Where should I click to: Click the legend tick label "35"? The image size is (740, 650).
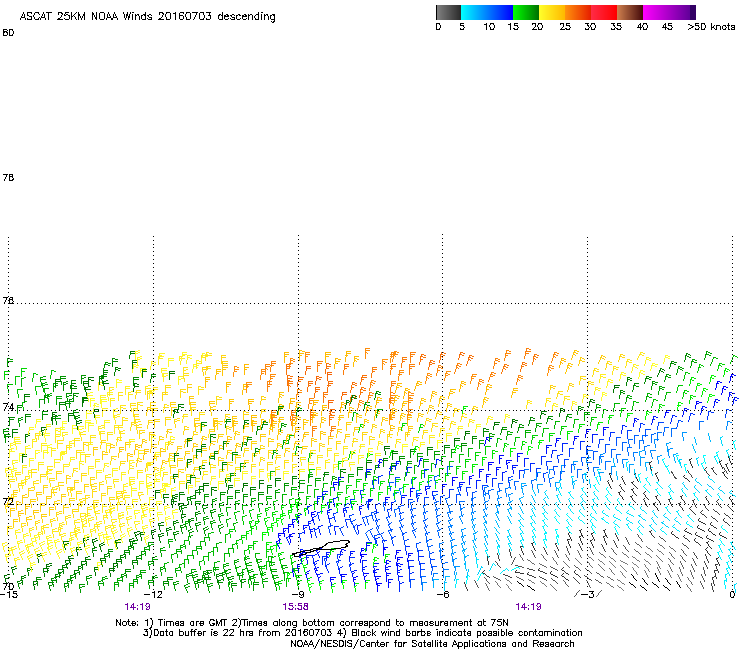click(x=616, y=27)
